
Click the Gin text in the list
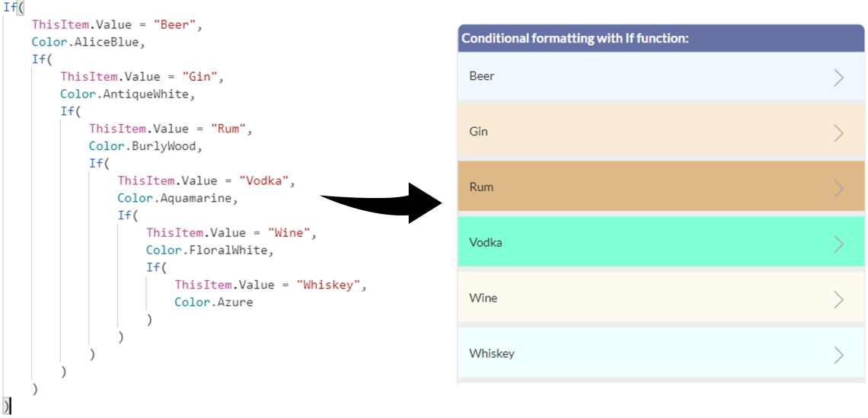click(479, 132)
